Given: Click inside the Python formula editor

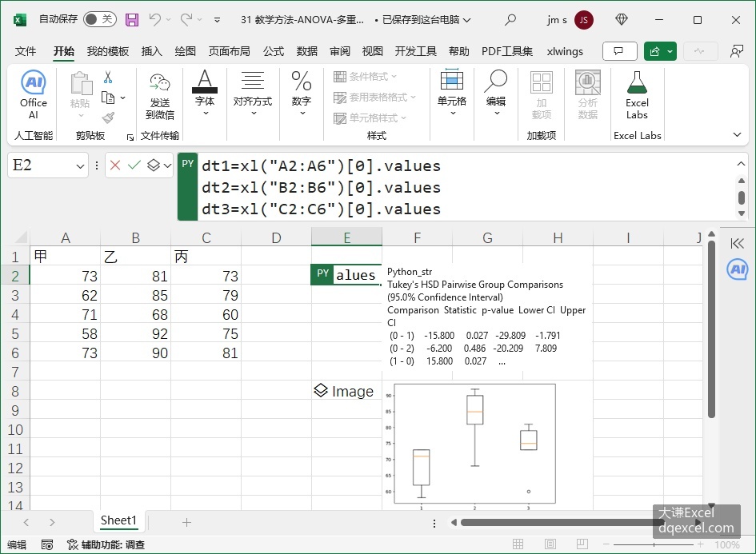Looking at the screenshot, I should pos(466,187).
